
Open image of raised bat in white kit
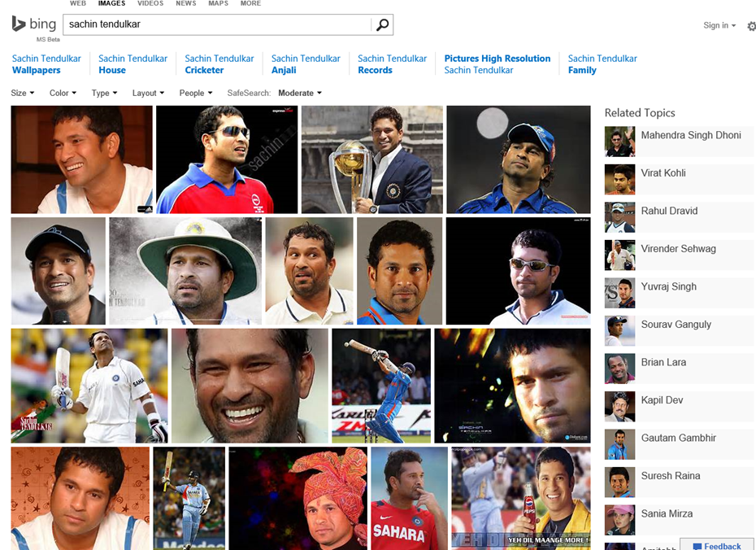click(89, 386)
